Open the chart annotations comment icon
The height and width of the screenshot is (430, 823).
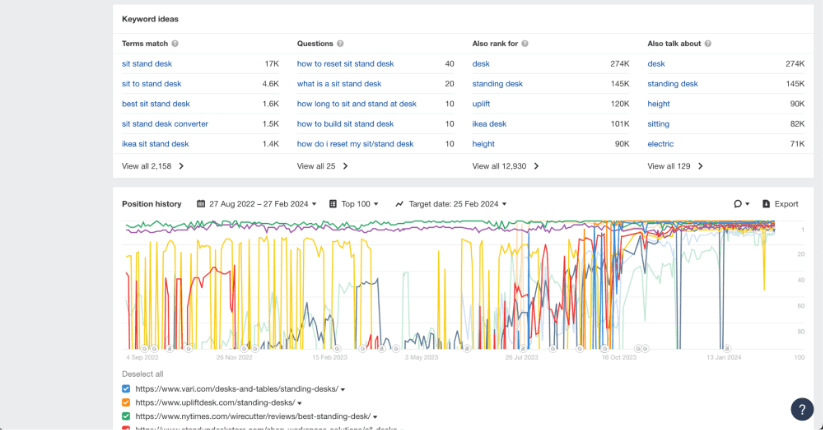click(737, 204)
